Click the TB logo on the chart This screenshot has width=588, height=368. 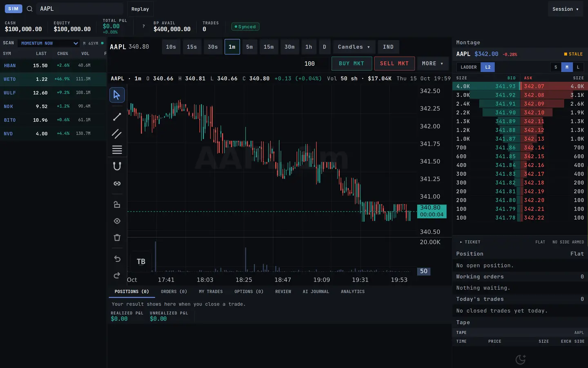[141, 261]
